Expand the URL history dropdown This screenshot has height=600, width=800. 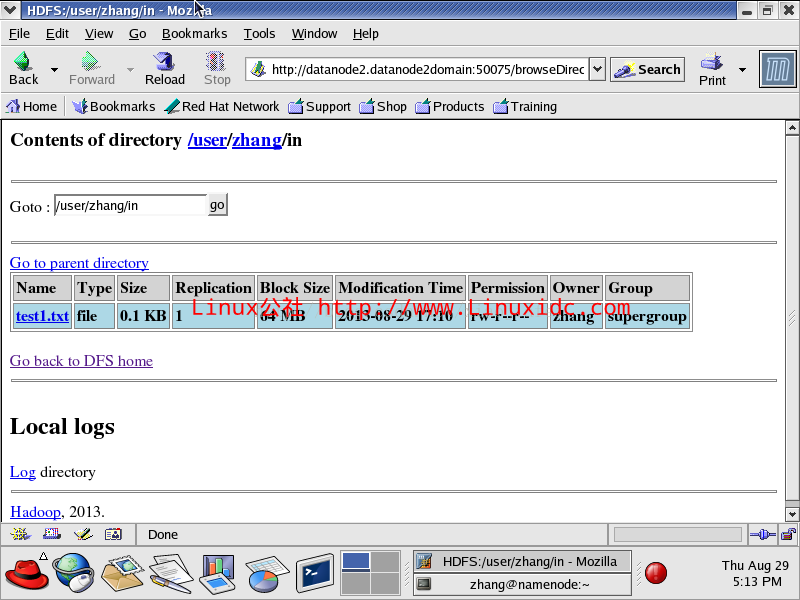click(x=597, y=69)
